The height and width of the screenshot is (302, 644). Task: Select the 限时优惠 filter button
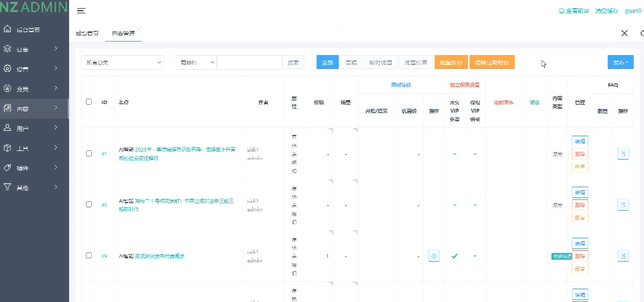pyautogui.click(x=380, y=62)
